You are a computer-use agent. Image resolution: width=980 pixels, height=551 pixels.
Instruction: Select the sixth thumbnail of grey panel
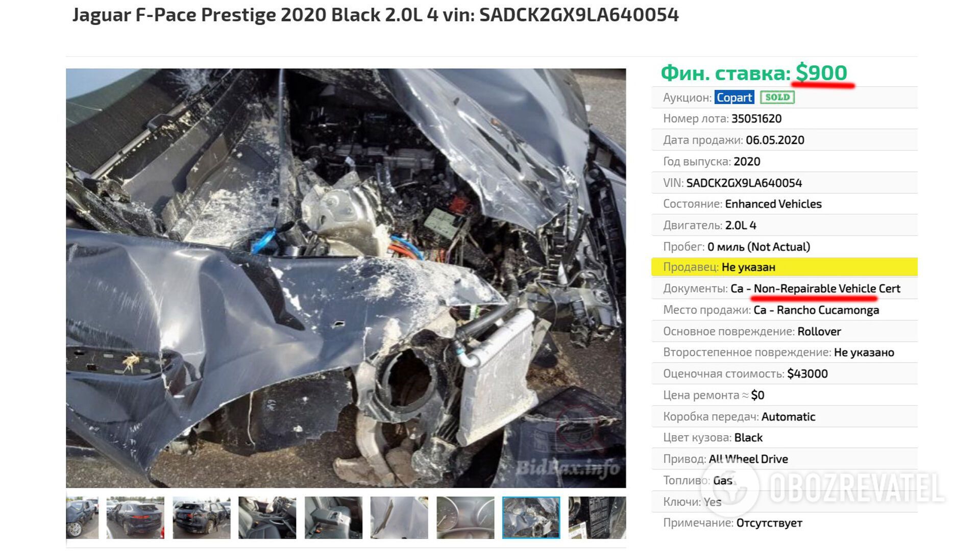click(399, 517)
